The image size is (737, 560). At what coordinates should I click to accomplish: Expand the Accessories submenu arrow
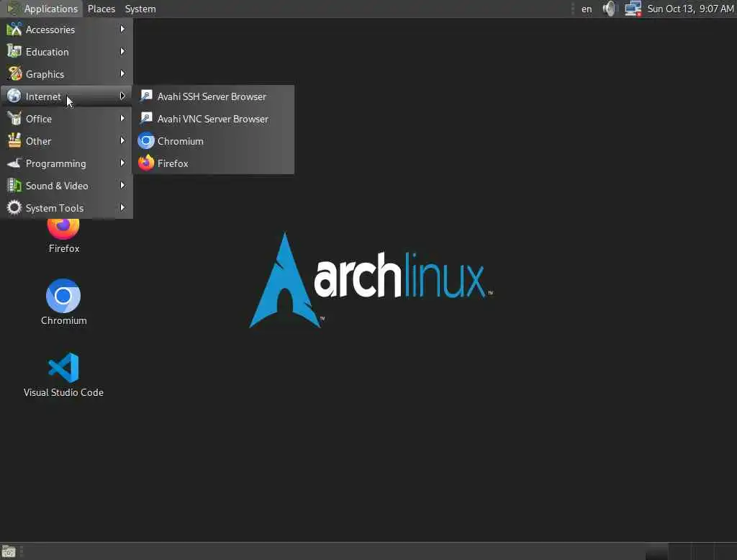[x=122, y=30]
